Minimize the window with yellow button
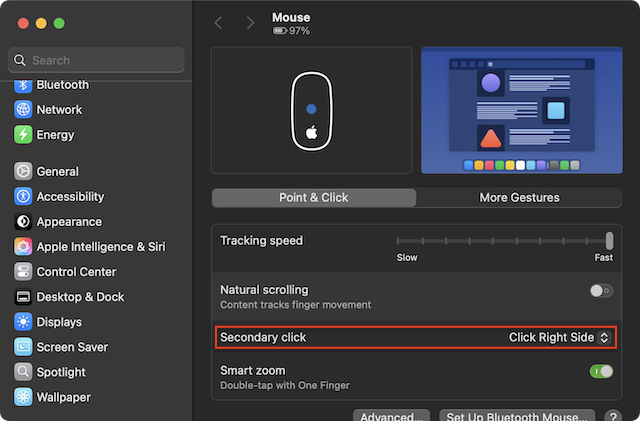The height and width of the screenshot is (421, 640). click(x=41, y=23)
